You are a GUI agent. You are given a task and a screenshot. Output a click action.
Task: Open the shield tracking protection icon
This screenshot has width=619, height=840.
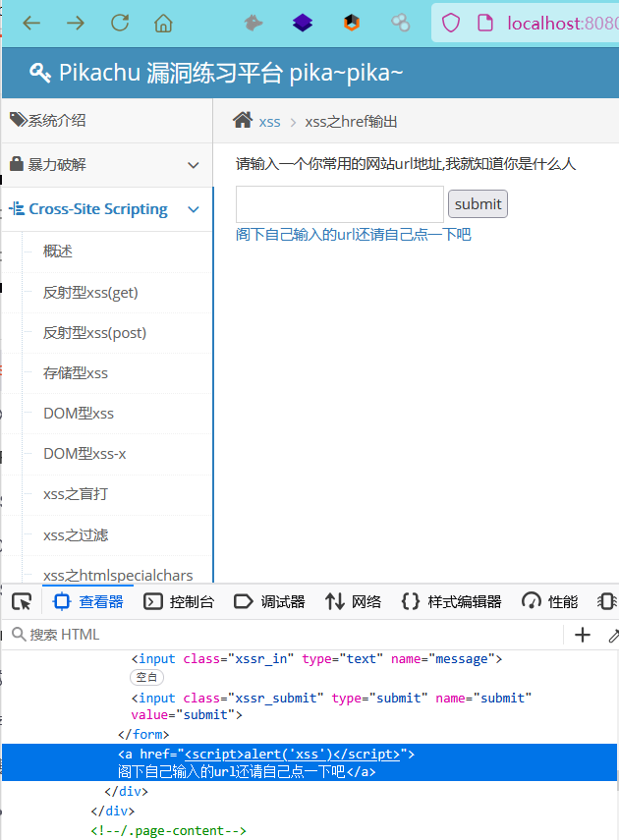coord(451,23)
